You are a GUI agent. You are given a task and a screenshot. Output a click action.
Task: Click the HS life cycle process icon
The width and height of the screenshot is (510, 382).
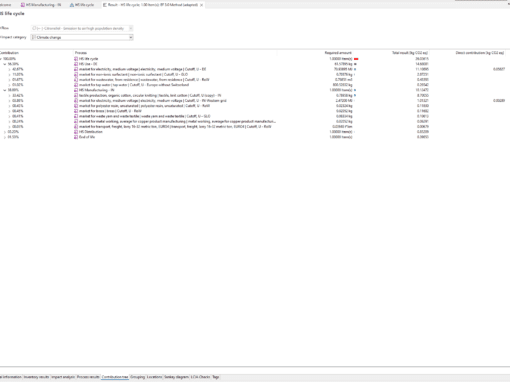point(76,59)
